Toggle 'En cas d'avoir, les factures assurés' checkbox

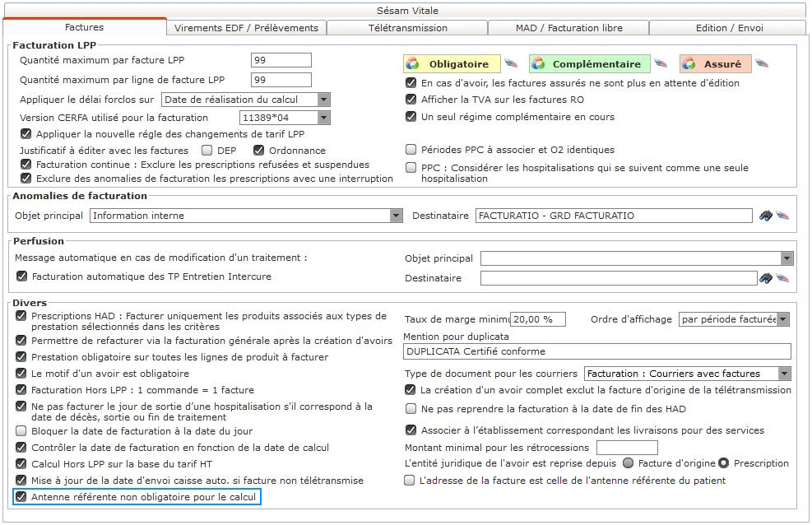point(411,83)
